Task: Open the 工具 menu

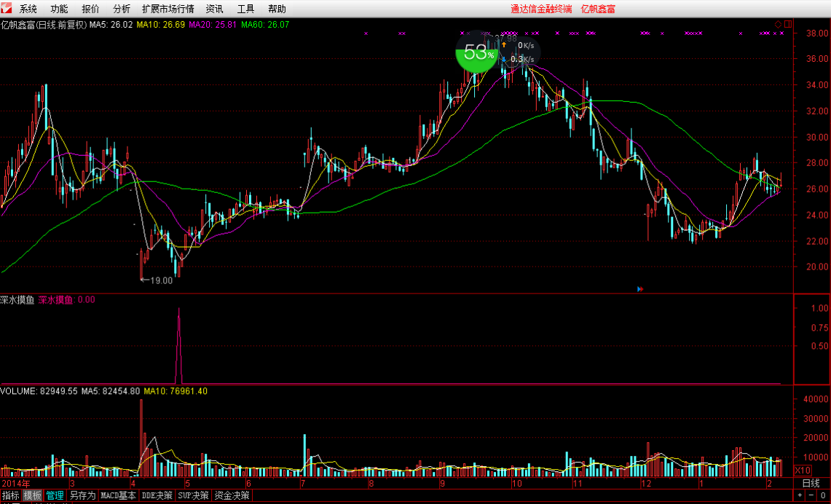Action: click(246, 9)
